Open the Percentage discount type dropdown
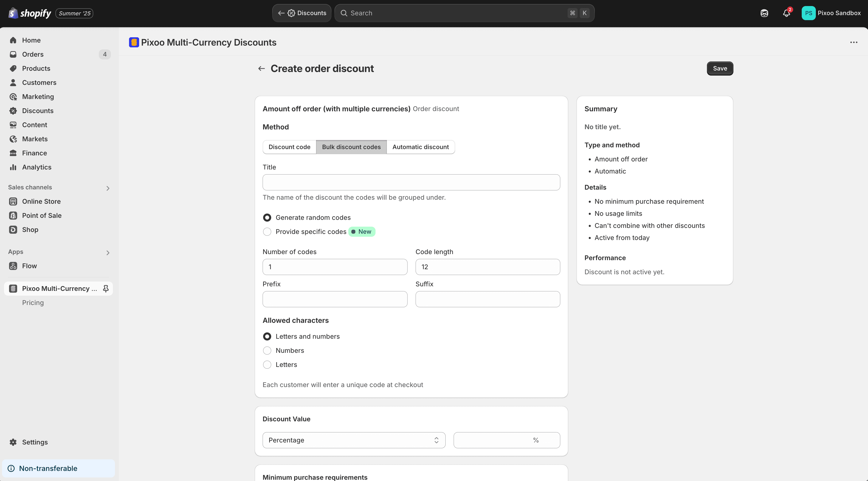The image size is (868, 481). pos(354,440)
